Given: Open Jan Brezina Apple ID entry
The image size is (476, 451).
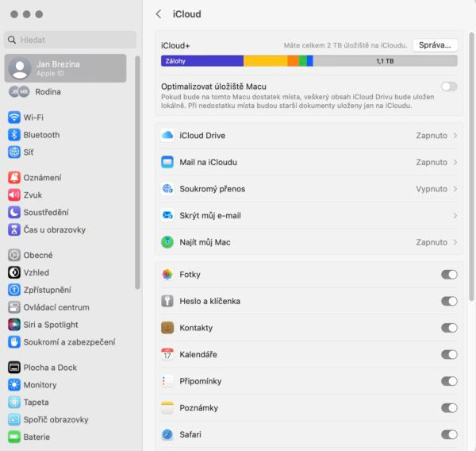Looking at the screenshot, I should [x=65, y=68].
